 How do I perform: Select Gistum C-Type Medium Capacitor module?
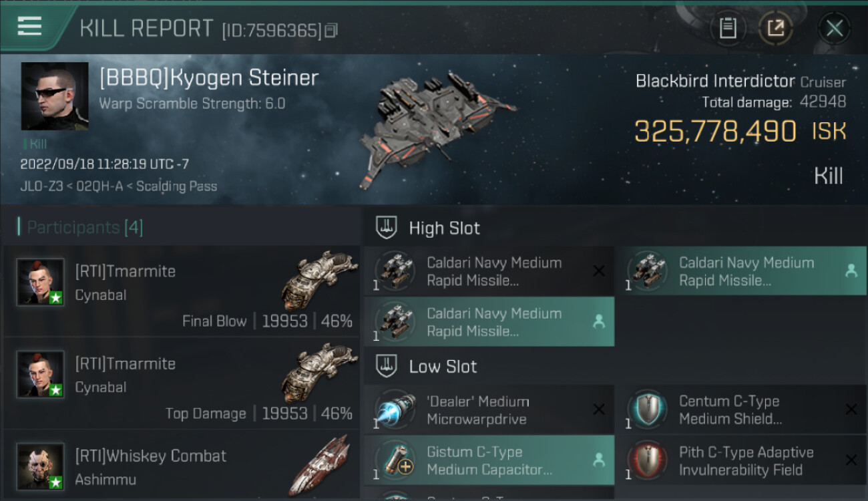tap(489, 461)
